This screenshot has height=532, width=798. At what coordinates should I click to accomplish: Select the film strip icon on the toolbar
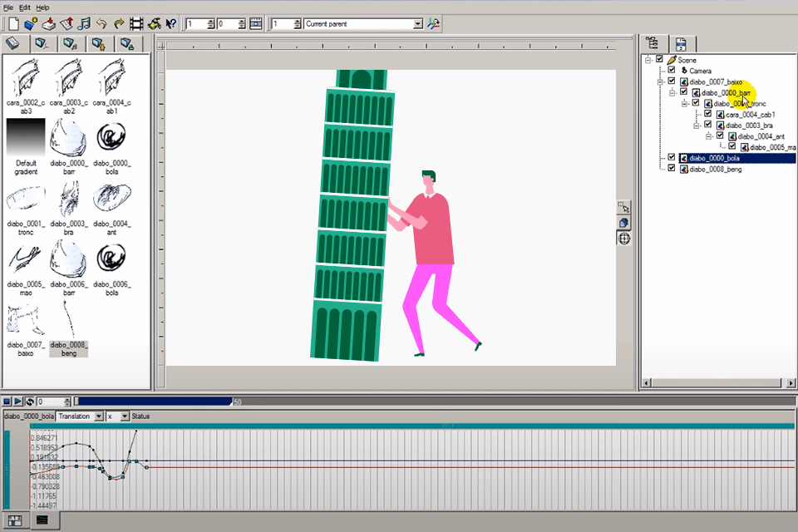(135, 24)
